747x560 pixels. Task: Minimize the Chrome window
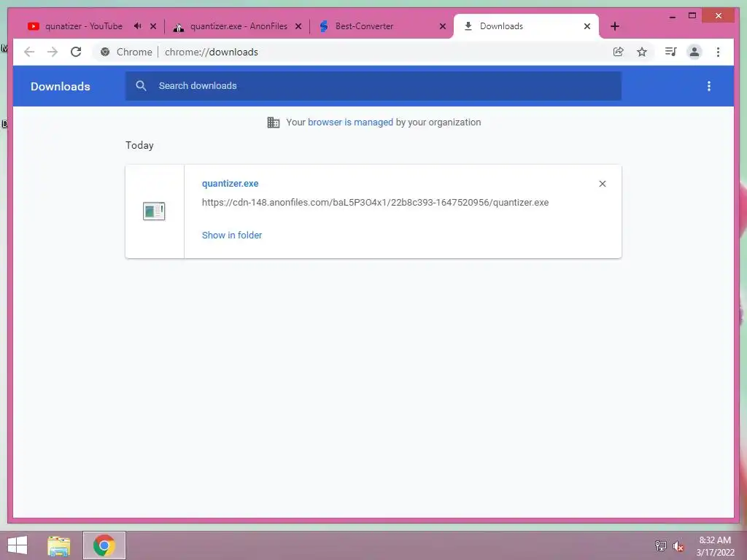coord(672,16)
